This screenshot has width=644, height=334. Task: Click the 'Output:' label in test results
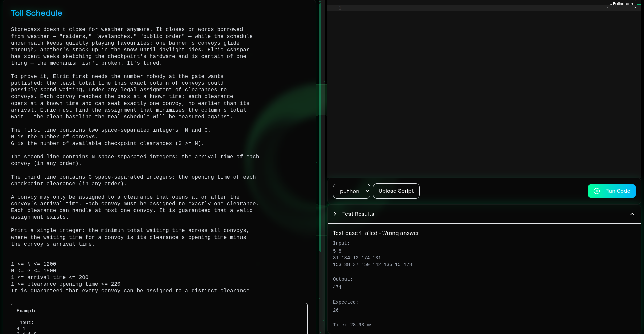point(343,279)
